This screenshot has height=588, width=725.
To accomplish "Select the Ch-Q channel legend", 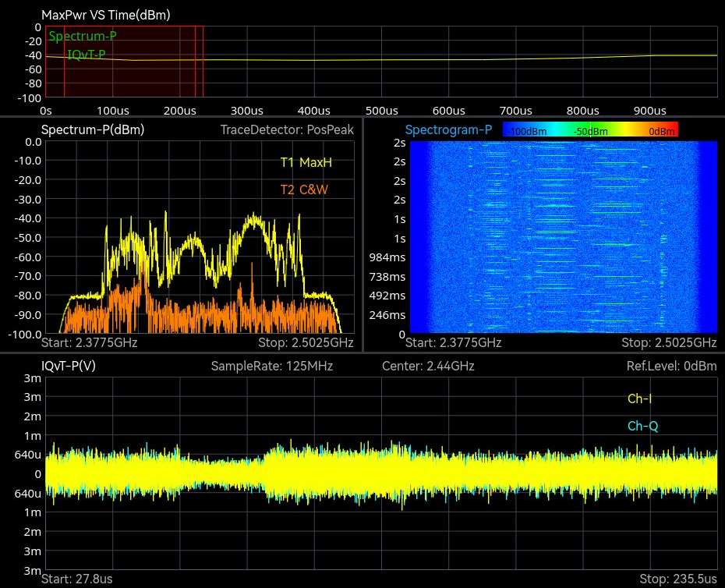I will pos(642,426).
